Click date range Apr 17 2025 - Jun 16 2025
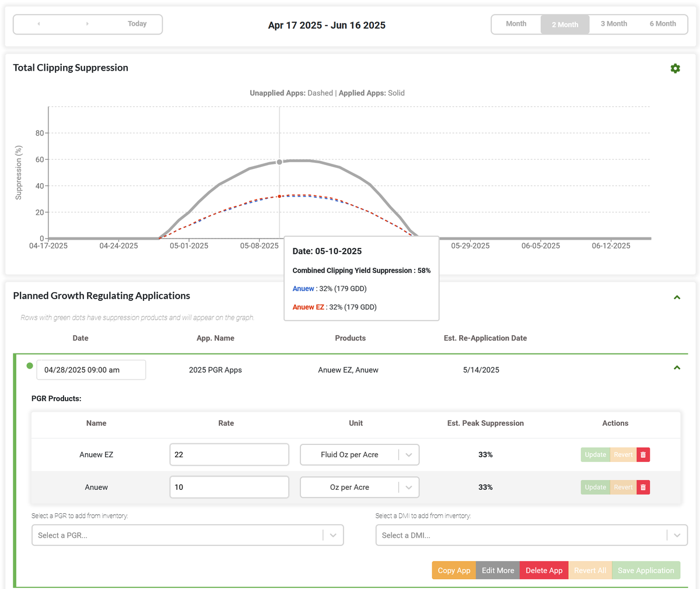 [327, 25]
